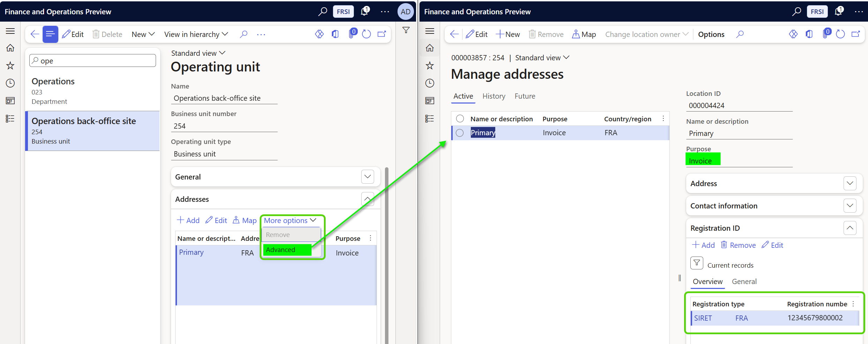
Task: Open Recent clock in left window sidebar
Action: click(x=10, y=83)
